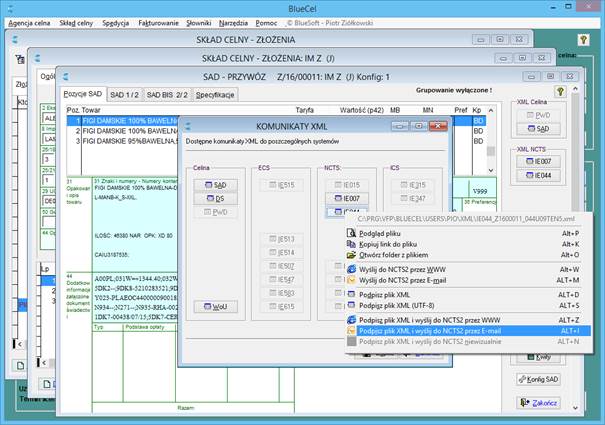Image resolution: width=605 pixels, height=425 pixels.
Task: Select row 3 FIGI DAMSKIE 95%BAWEŁNA
Action: [x=123, y=141]
